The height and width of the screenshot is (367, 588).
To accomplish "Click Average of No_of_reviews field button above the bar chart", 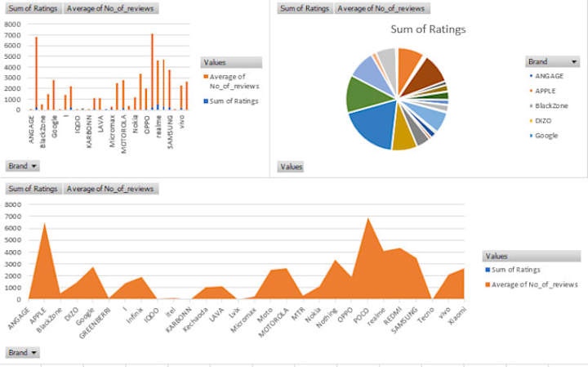I will pyautogui.click(x=110, y=8).
